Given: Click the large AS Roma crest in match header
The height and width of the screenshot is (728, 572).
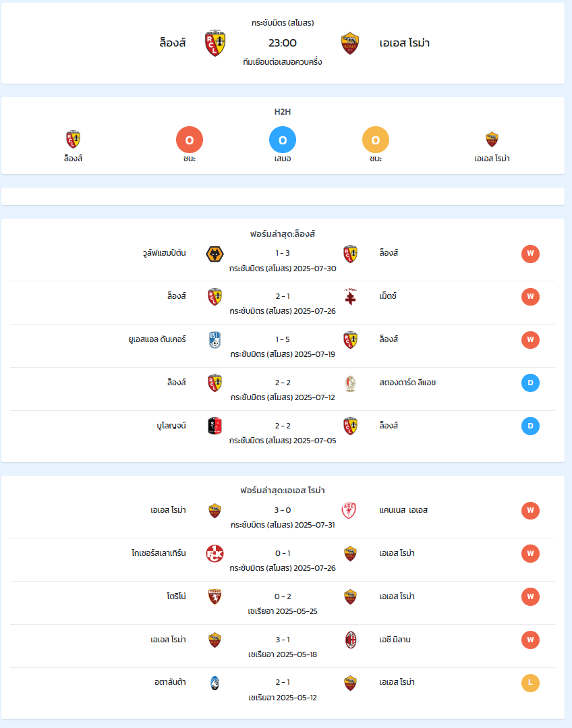Looking at the screenshot, I should (x=350, y=43).
